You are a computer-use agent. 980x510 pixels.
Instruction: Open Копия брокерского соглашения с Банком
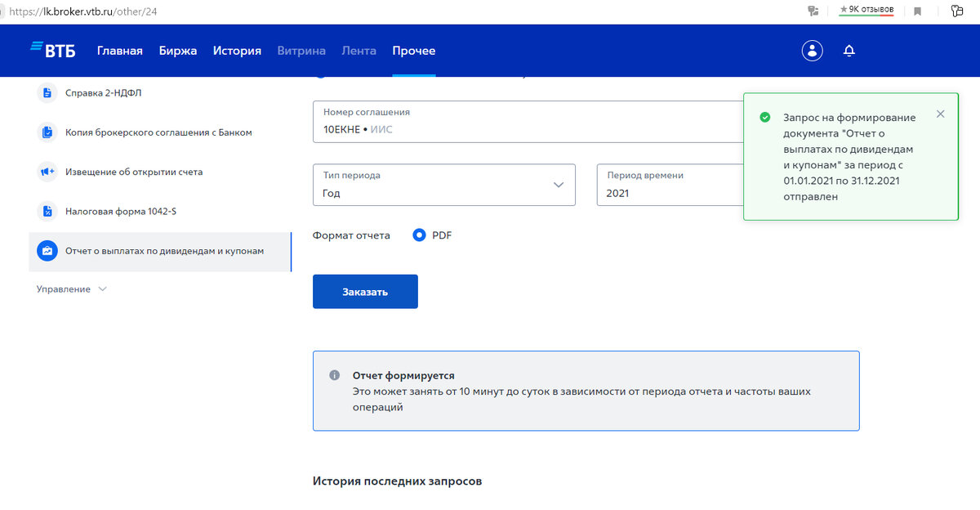click(x=160, y=132)
